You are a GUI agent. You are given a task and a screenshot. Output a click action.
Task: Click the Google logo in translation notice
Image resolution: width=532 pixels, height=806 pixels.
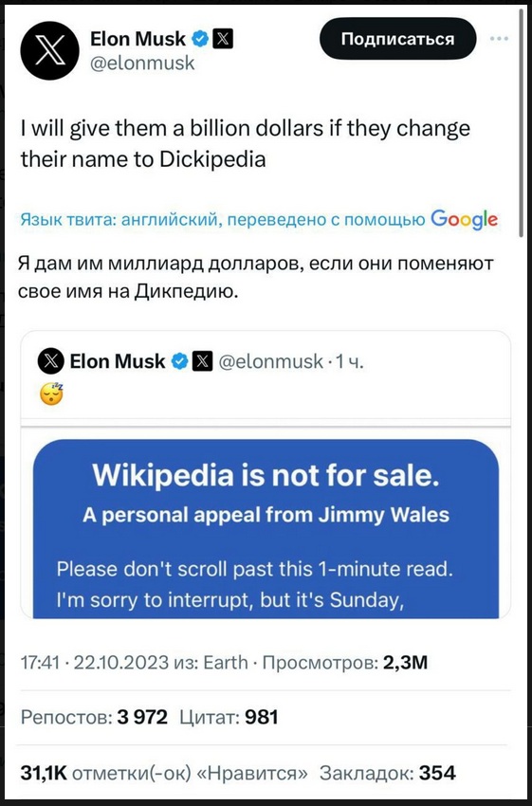coord(464,220)
